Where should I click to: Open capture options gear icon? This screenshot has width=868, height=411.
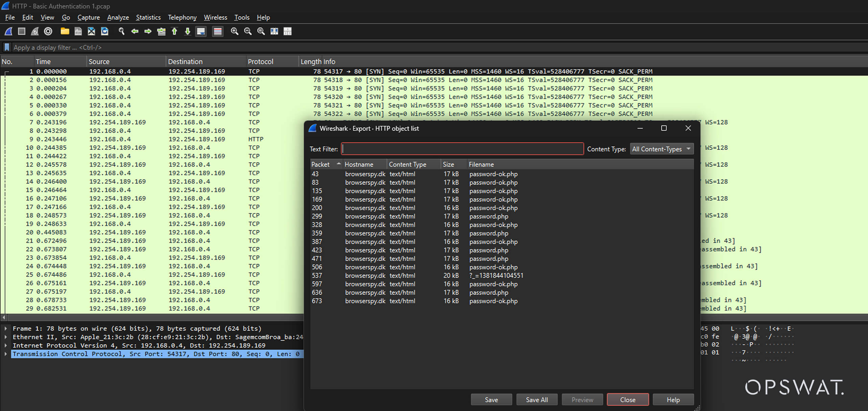pos(48,31)
